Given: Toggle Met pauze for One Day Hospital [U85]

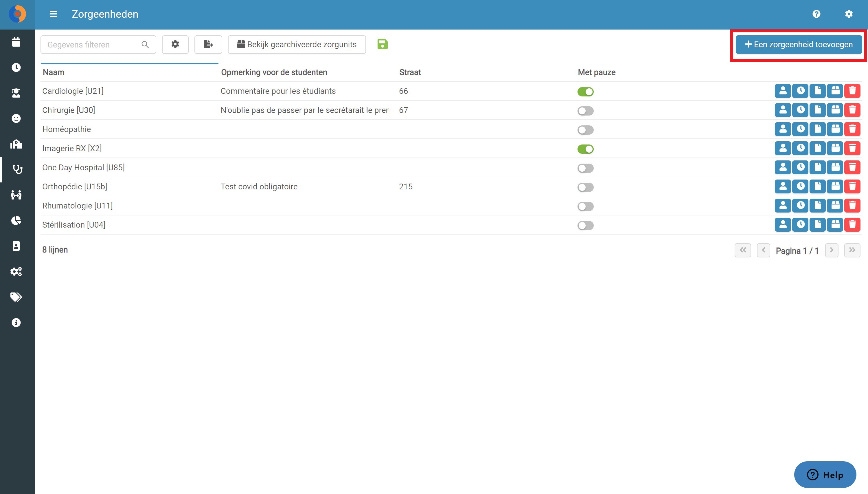Looking at the screenshot, I should tap(585, 168).
